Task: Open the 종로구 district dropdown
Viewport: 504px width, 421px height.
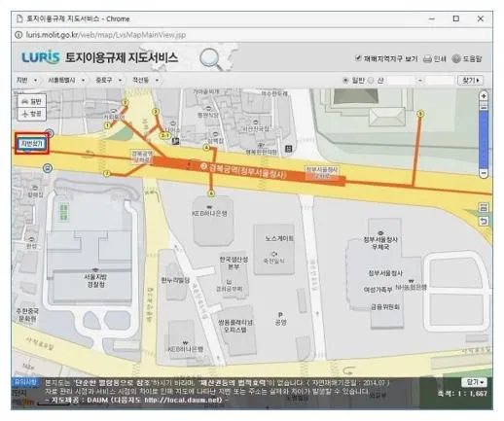Action: (109, 80)
